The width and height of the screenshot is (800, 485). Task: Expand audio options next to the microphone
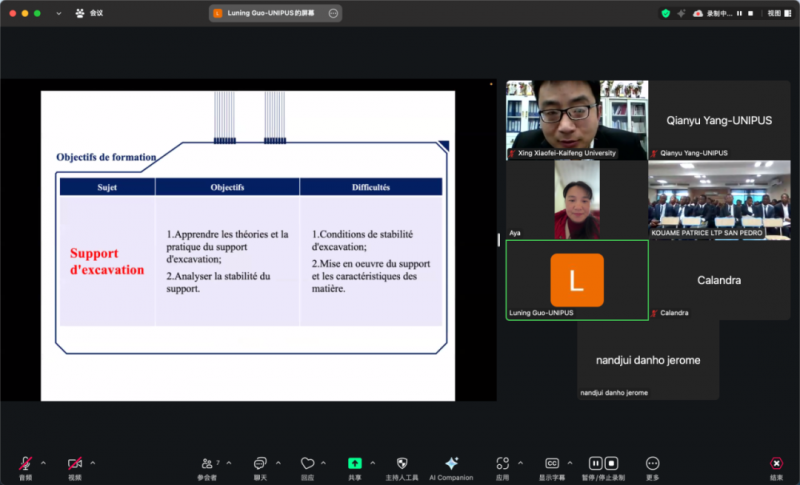(43, 463)
